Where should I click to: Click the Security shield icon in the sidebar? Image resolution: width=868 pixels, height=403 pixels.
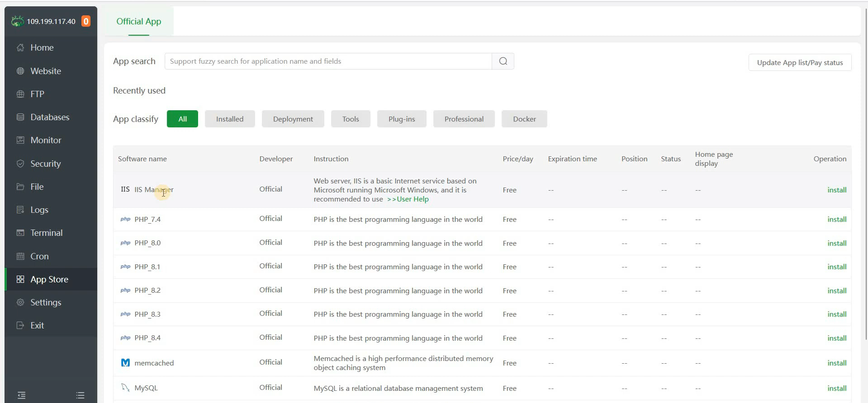[x=20, y=164]
